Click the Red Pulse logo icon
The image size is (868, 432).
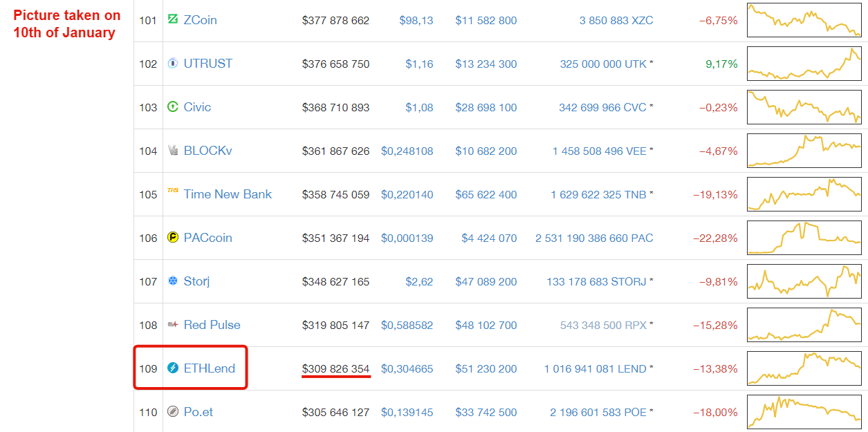[x=173, y=325]
